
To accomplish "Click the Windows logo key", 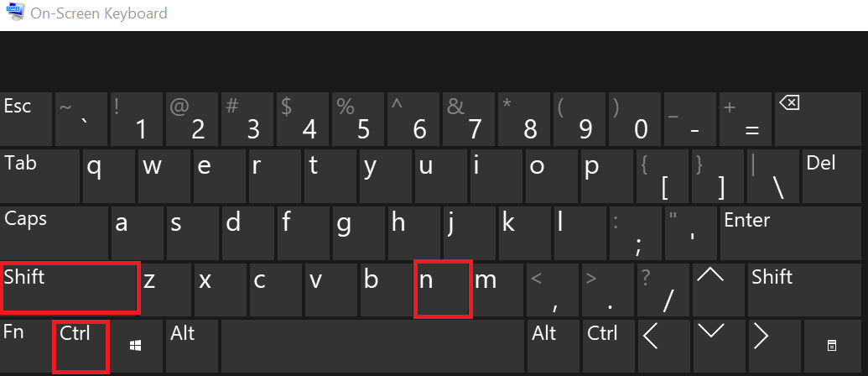I will [x=136, y=346].
